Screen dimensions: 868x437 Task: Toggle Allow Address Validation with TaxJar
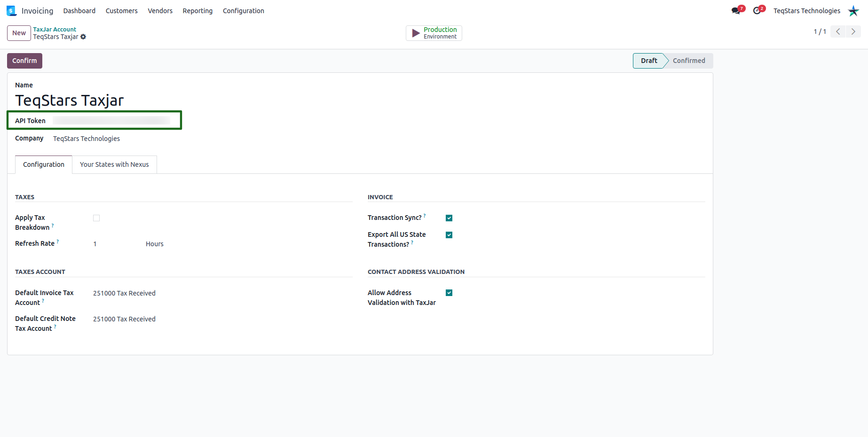tap(449, 293)
